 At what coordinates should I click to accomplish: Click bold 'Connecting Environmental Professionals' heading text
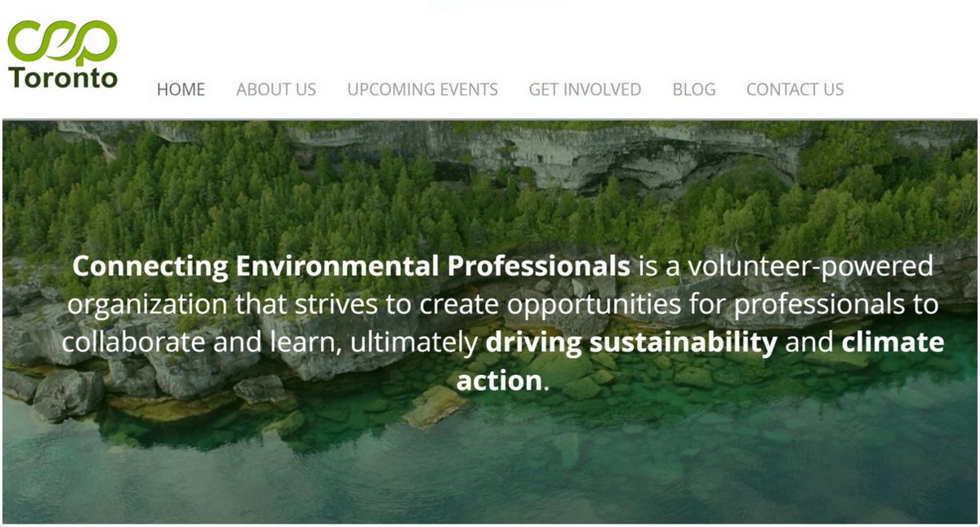[x=351, y=266]
